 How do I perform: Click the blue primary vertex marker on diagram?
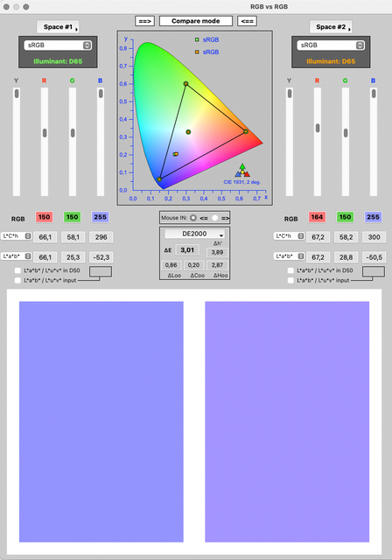(159, 179)
